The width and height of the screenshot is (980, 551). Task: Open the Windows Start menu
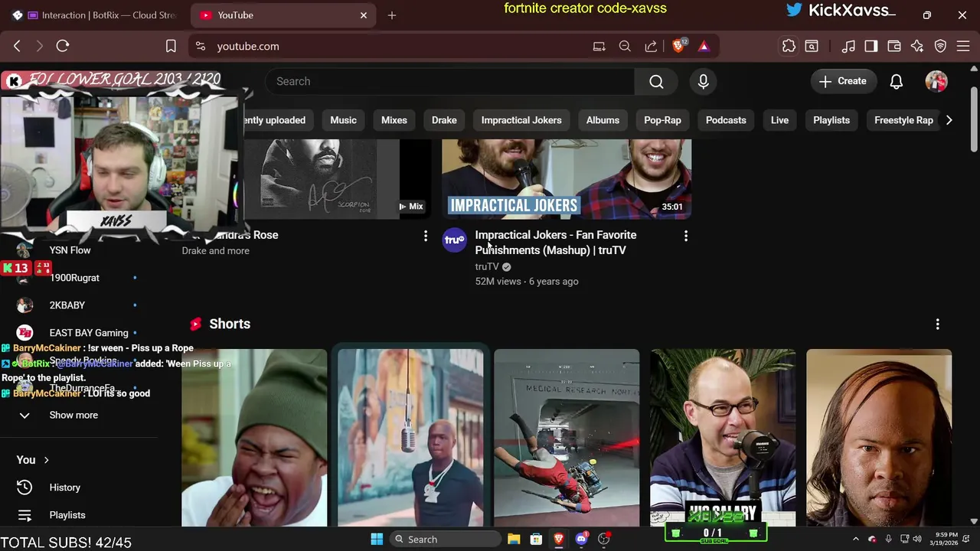(377, 539)
